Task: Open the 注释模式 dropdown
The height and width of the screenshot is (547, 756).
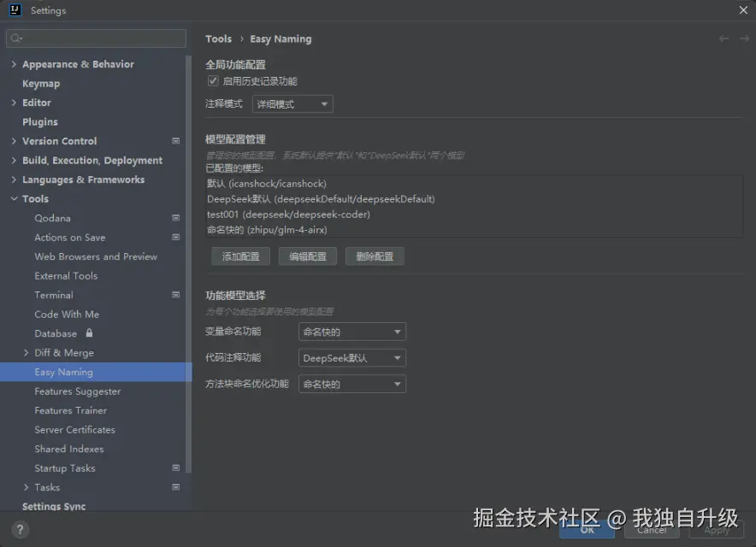Action: pyautogui.click(x=292, y=104)
